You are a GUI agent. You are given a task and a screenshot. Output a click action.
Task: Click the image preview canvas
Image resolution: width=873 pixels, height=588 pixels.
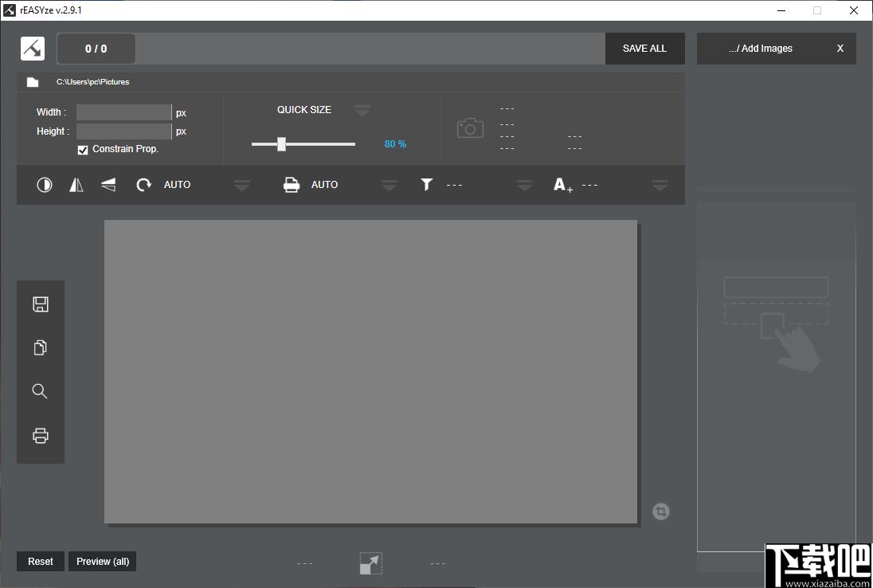[x=371, y=371]
